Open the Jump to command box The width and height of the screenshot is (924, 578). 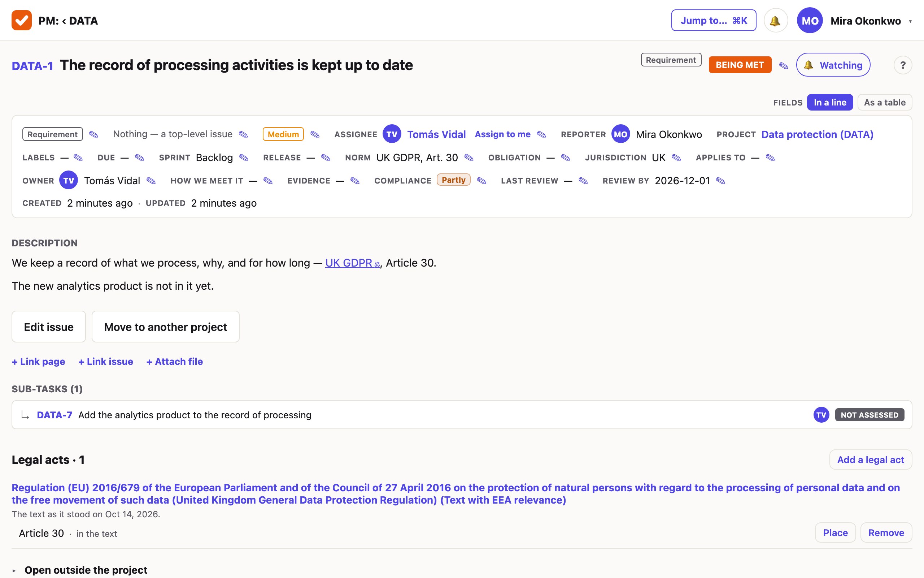pos(714,21)
